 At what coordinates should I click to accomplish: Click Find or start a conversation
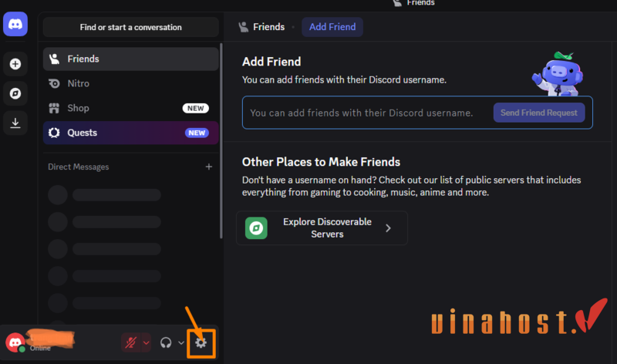pos(130,27)
